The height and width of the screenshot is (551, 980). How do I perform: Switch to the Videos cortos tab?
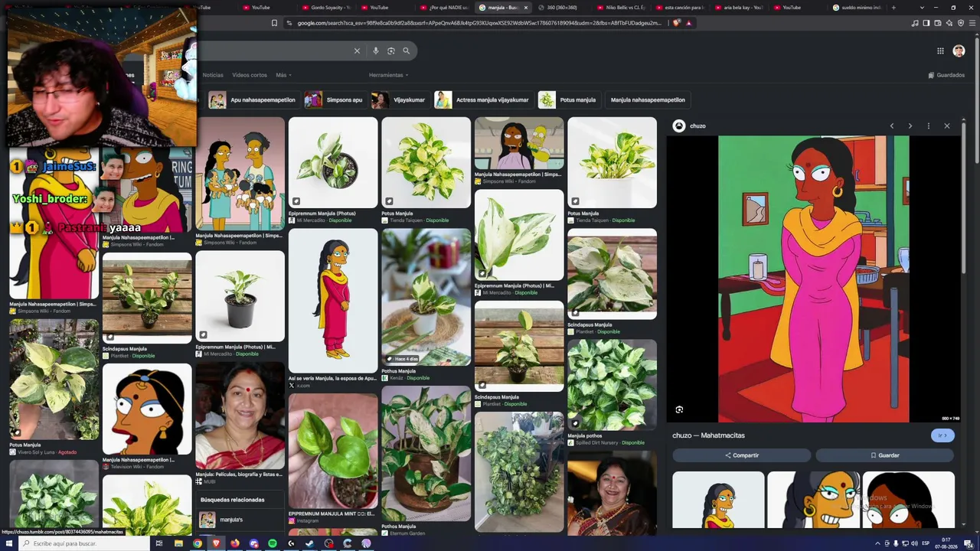coord(250,75)
